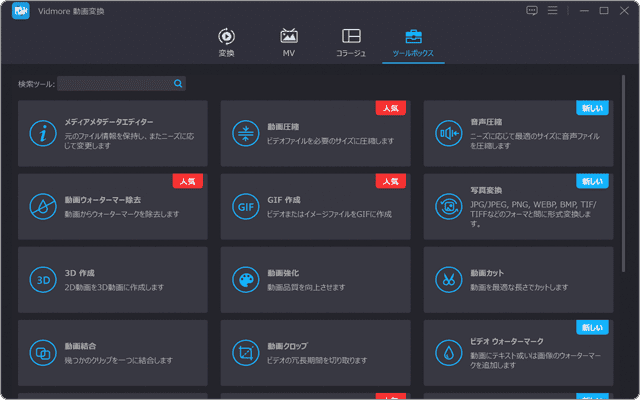
Task: Click the GIF 作成 icon
Action: [x=246, y=207]
